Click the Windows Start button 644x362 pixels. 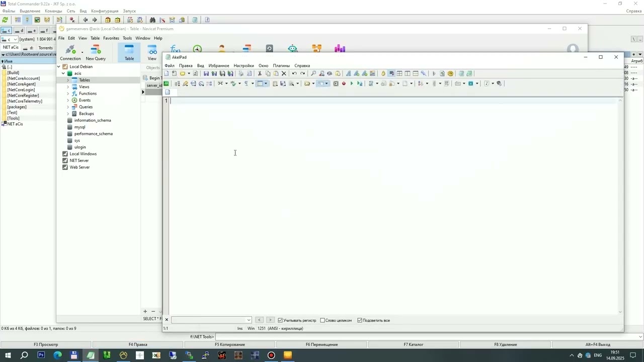(x=8, y=355)
